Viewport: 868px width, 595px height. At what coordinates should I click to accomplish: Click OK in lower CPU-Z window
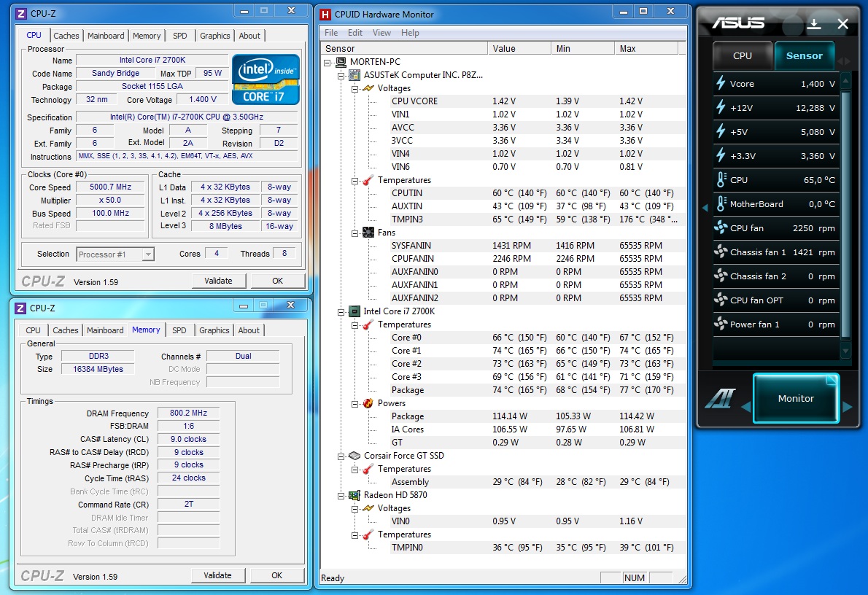(x=276, y=575)
